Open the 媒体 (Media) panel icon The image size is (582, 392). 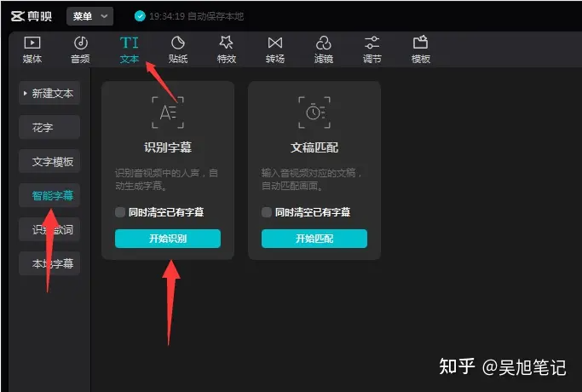(32, 43)
